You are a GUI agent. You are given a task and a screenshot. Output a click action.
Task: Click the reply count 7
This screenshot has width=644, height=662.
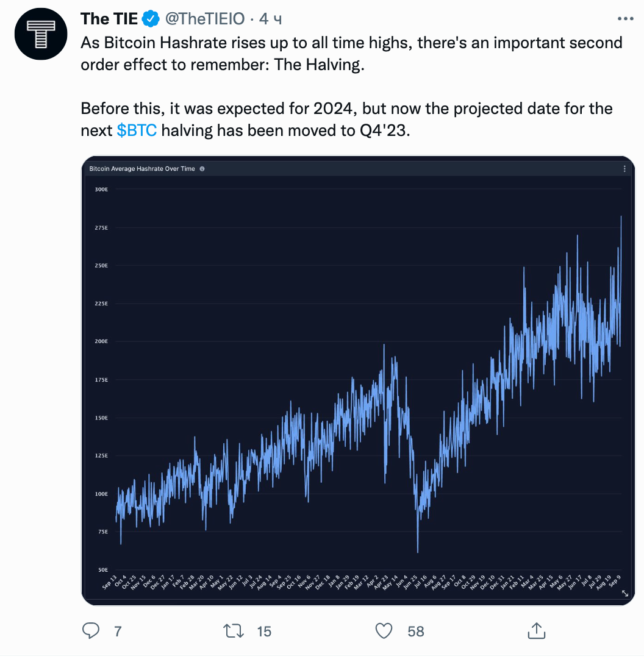tap(118, 632)
